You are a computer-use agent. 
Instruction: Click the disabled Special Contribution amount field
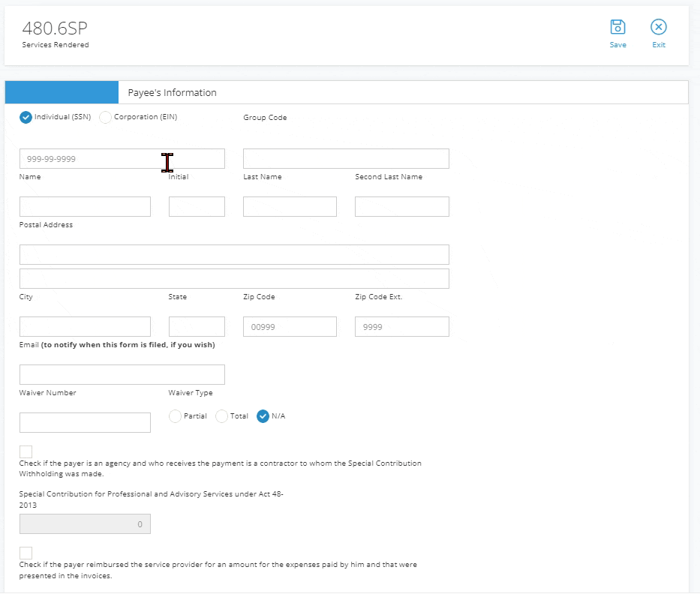pos(85,524)
